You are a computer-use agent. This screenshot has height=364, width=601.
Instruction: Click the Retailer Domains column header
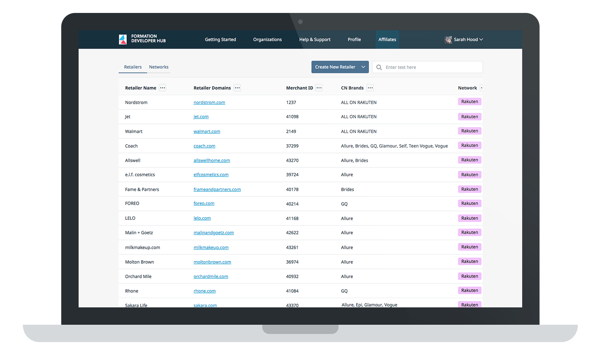212,88
